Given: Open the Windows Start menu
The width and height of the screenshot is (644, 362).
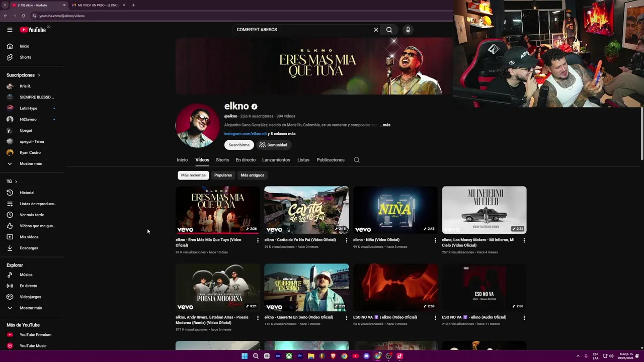Looking at the screenshot, I should click(245, 356).
